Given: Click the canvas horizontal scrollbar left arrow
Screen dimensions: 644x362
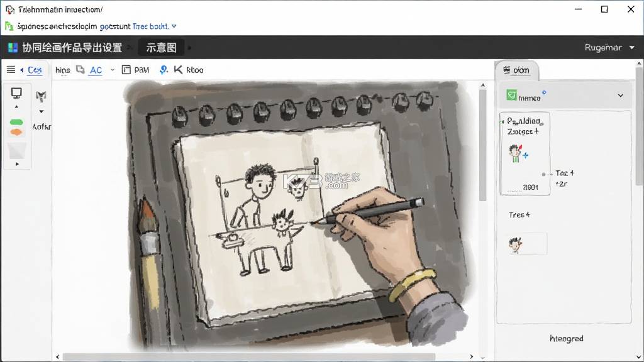Looking at the screenshot, I should [x=57, y=357].
